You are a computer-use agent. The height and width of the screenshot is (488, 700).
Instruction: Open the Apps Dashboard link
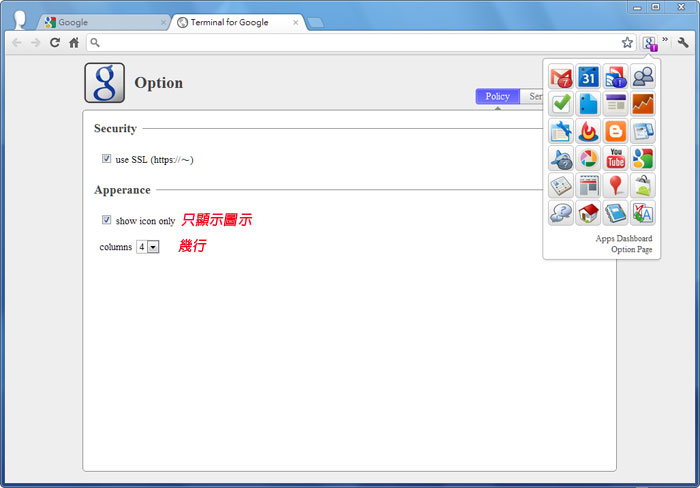coord(624,238)
